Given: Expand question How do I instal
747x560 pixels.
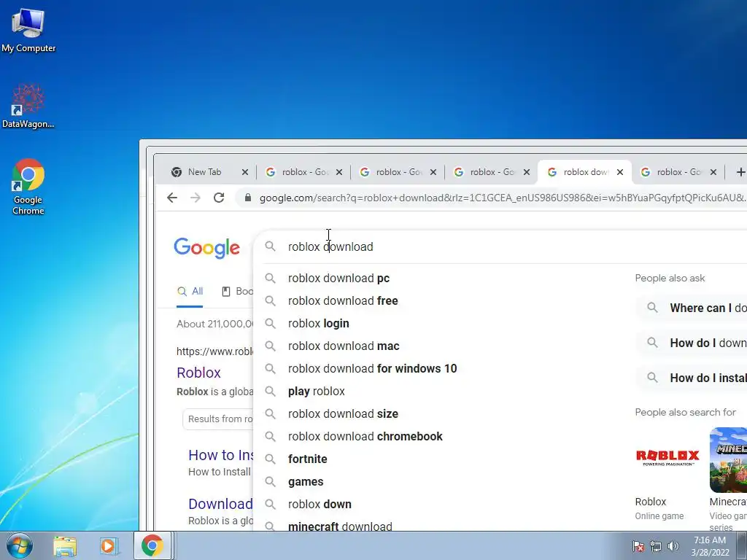Looking at the screenshot, I should (x=692, y=378).
